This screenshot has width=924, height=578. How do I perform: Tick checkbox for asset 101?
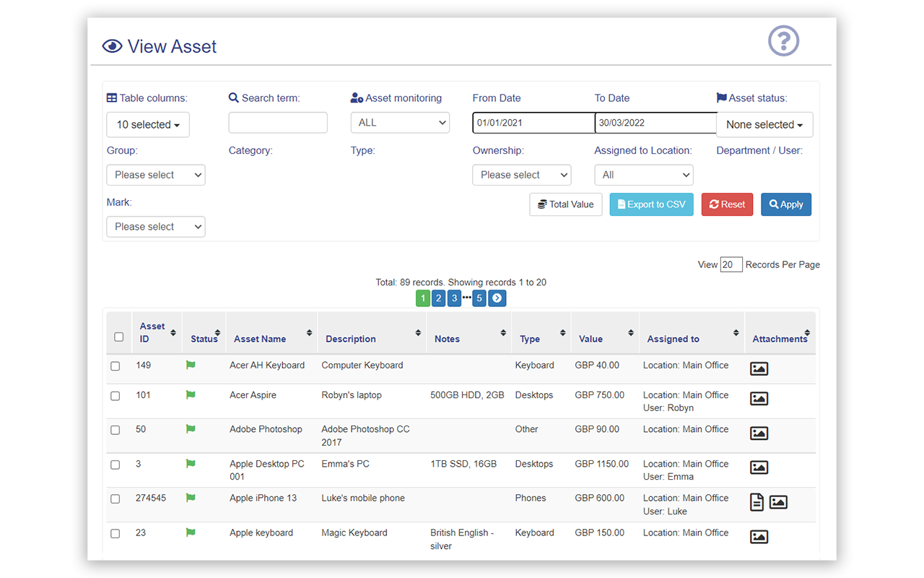(x=115, y=396)
